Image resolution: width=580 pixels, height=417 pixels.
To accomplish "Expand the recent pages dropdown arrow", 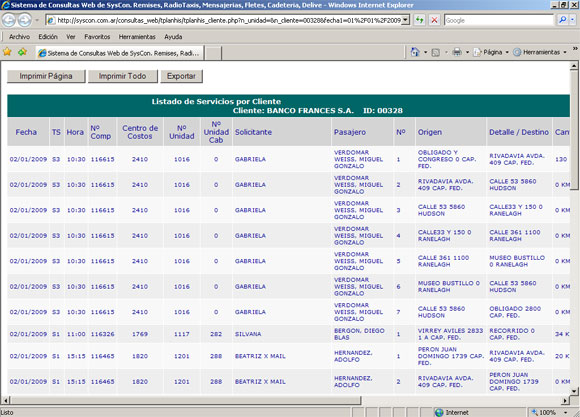I will tap(37, 20).
